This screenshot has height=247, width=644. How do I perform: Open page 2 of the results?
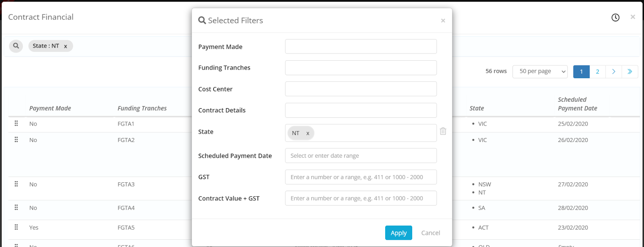point(597,71)
